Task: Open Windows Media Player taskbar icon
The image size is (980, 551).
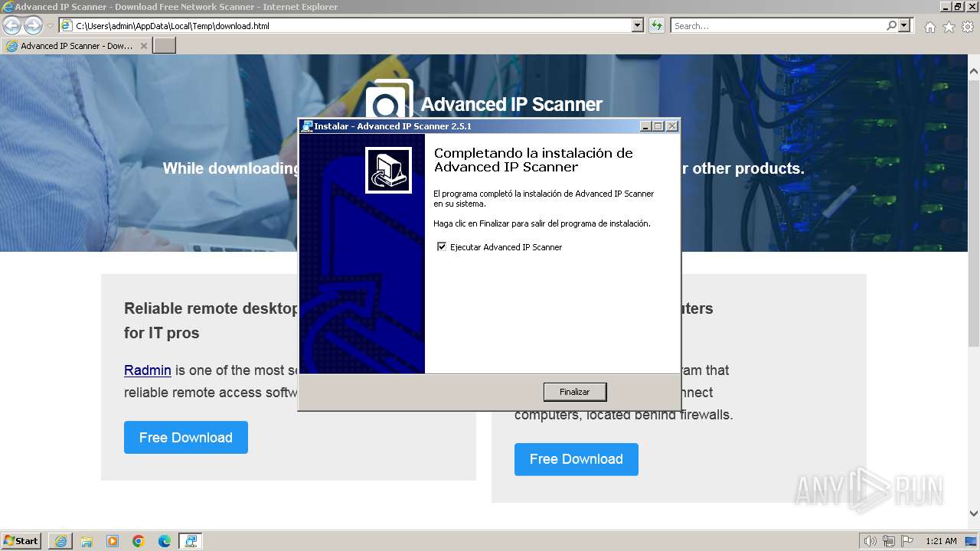Action: [x=113, y=541]
